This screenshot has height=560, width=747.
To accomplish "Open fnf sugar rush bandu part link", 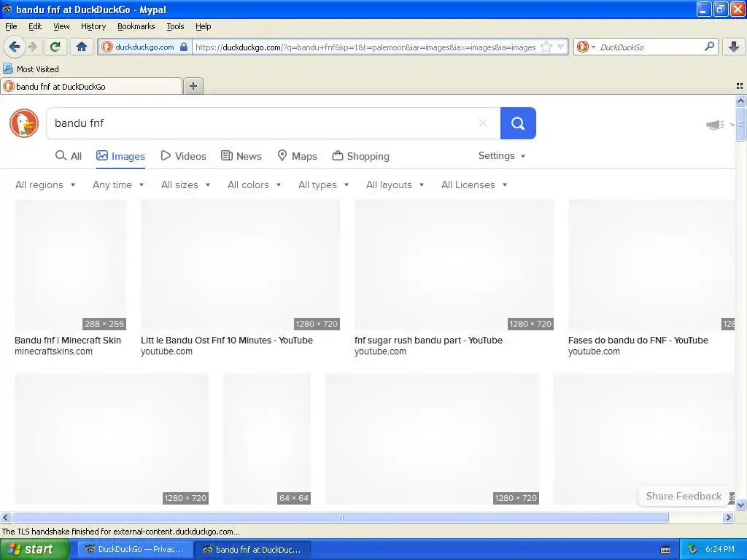I will (x=428, y=340).
